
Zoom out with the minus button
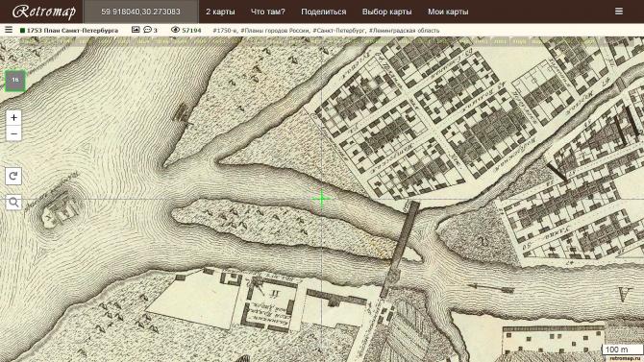pos(13,133)
